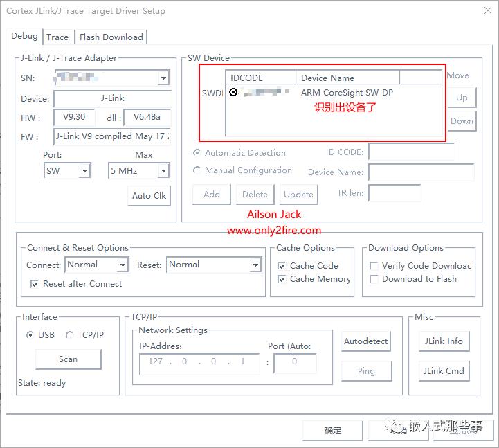Click the Move Down button

(462, 121)
